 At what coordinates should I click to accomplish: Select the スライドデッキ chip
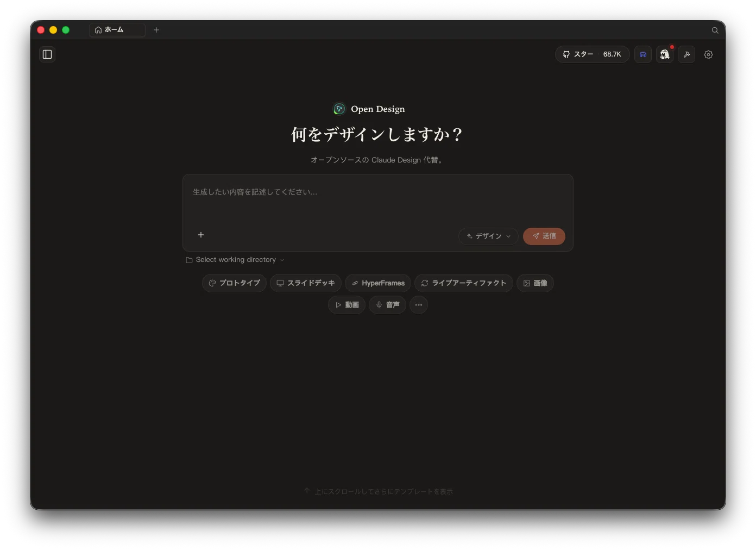(x=306, y=283)
